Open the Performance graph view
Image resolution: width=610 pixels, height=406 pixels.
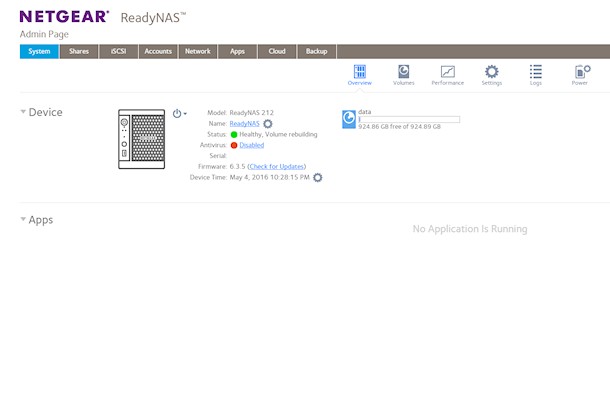[x=447, y=74]
